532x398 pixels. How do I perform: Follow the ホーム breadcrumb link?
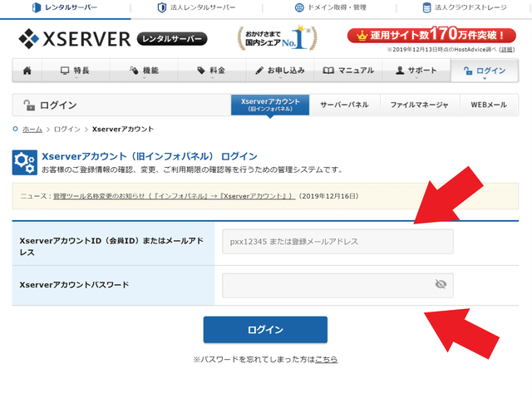(32, 129)
